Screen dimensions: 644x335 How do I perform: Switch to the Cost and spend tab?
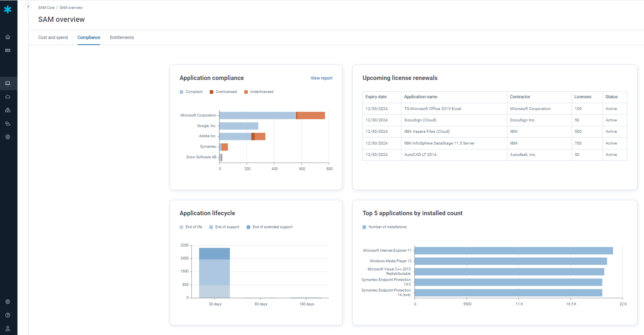coord(53,37)
